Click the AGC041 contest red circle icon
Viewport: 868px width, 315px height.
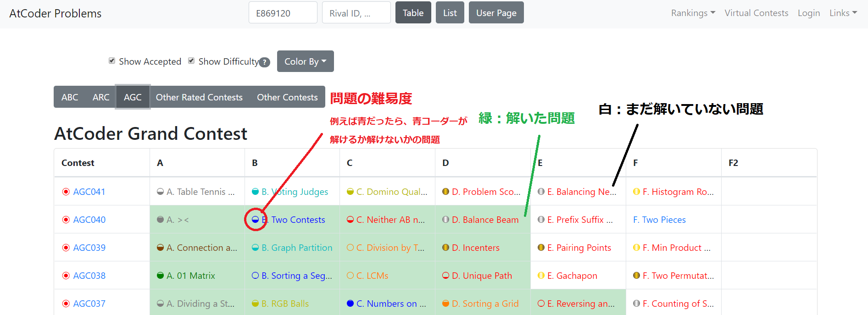coord(66,192)
